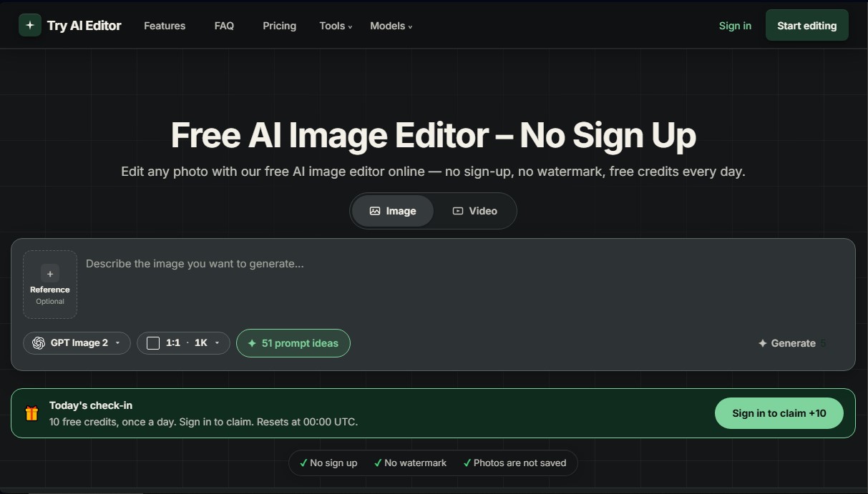The height and width of the screenshot is (494, 868).
Task: Go to Features page section
Action: point(165,26)
